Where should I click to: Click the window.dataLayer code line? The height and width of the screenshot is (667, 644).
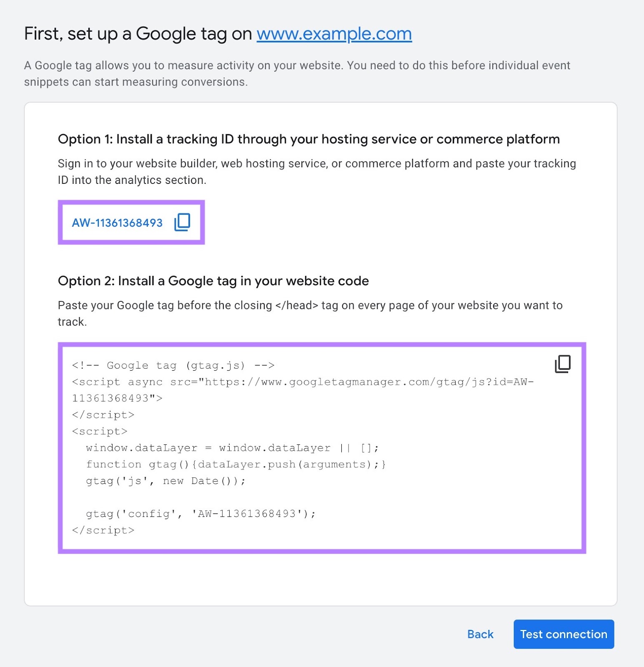[x=232, y=448]
